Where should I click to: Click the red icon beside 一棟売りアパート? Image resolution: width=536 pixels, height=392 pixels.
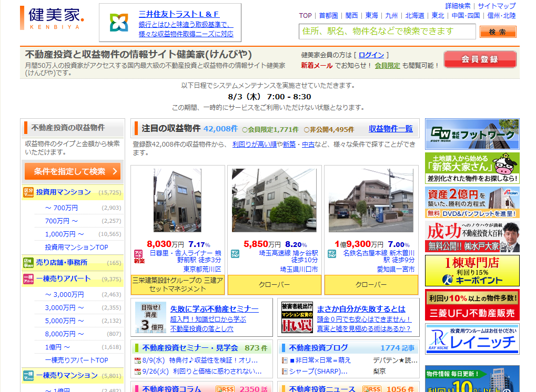coord(28,279)
